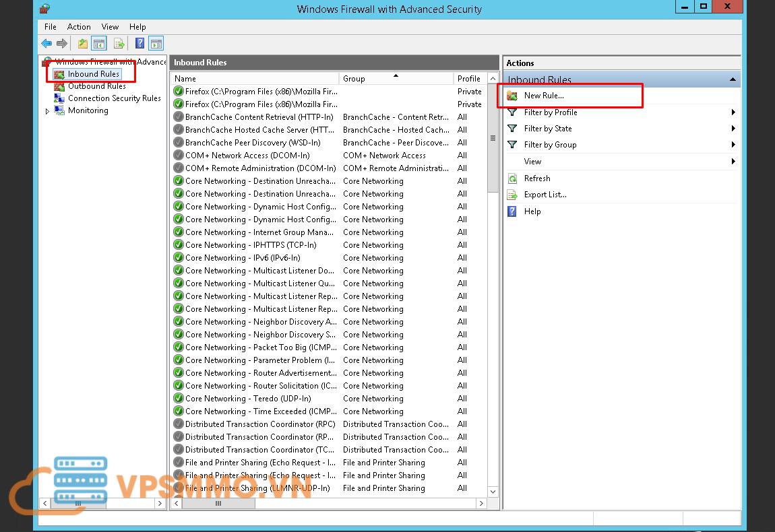The width and height of the screenshot is (775, 532).
Task: Click the blue Help toolbar icon
Action: (139, 44)
